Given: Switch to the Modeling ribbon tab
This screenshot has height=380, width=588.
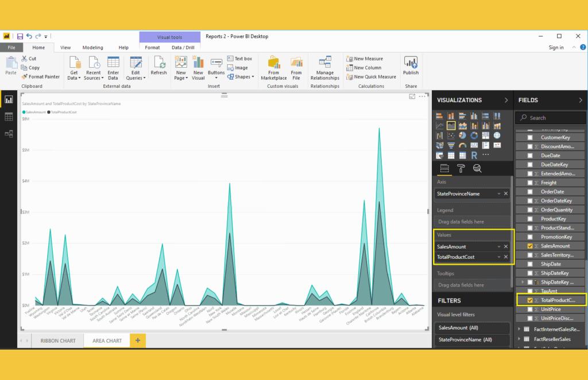Looking at the screenshot, I should 92,48.
